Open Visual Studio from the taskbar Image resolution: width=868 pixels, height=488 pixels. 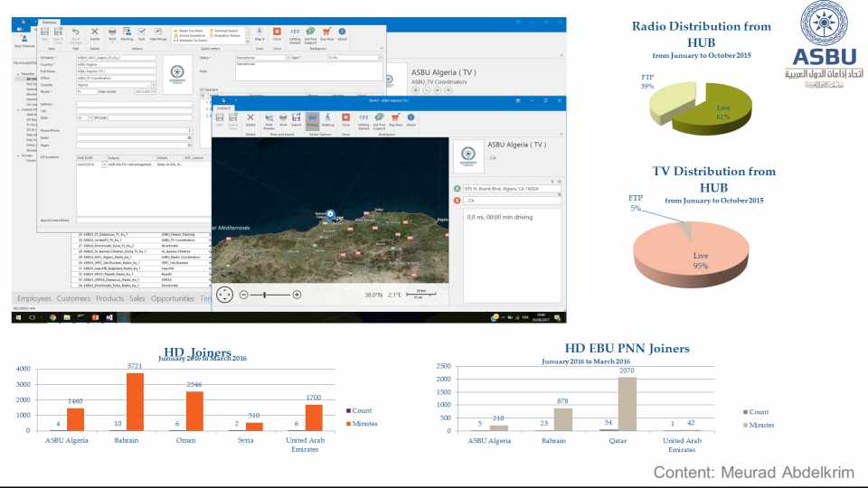coord(109,317)
